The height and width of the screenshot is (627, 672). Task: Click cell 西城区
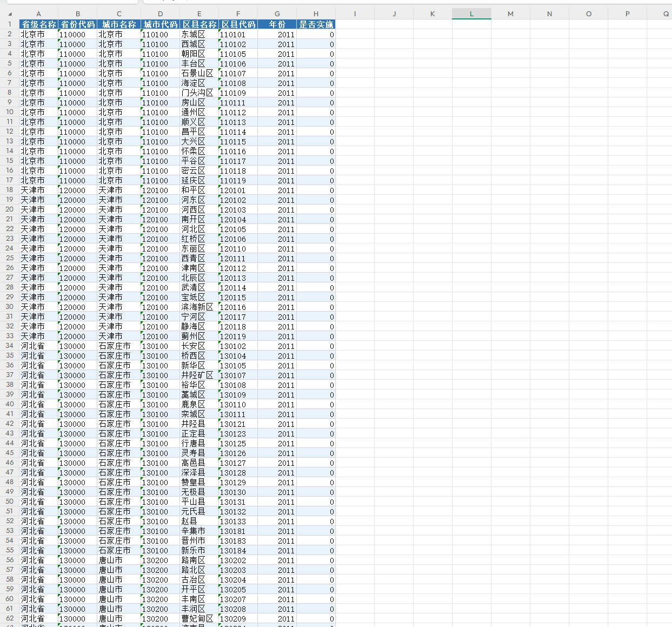(x=199, y=44)
